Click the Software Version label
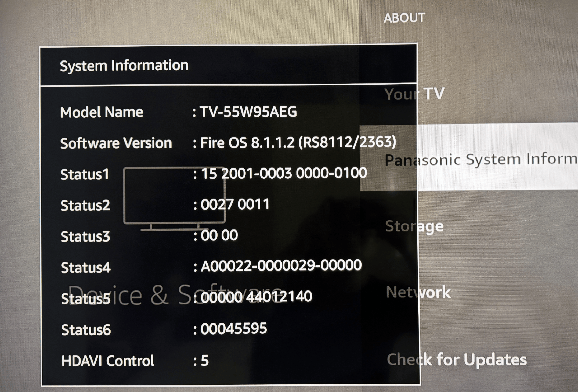This screenshot has width=578, height=392. (116, 143)
